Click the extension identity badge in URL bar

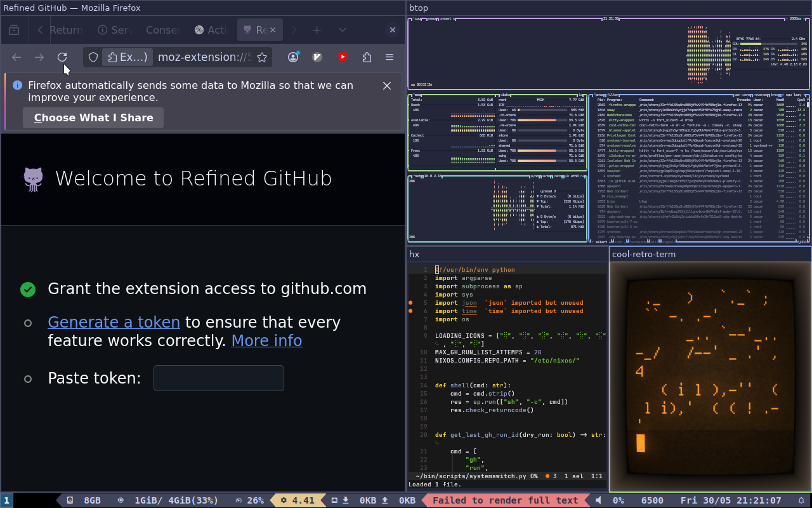point(128,57)
